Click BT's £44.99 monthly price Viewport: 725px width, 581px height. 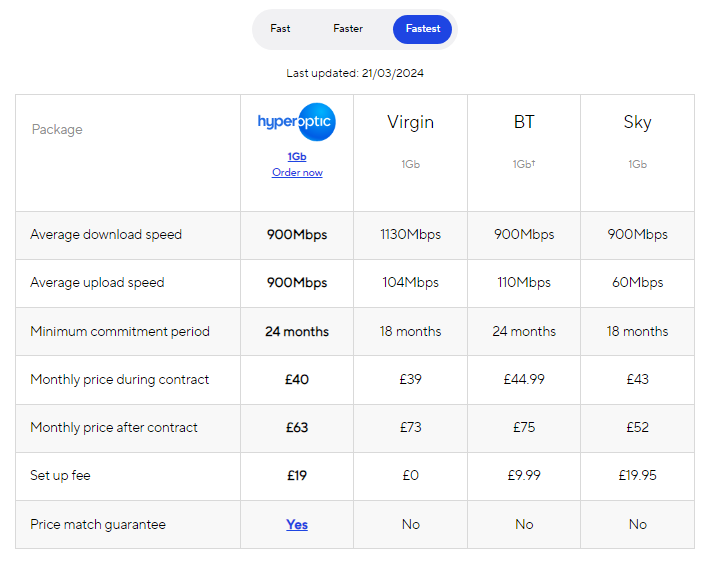[x=524, y=379]
